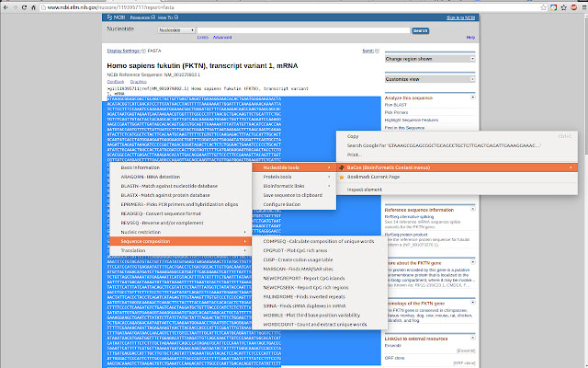Screen dimensions: 588x368
Task: Click Highlight Sequence Features link
Action: 412,120
